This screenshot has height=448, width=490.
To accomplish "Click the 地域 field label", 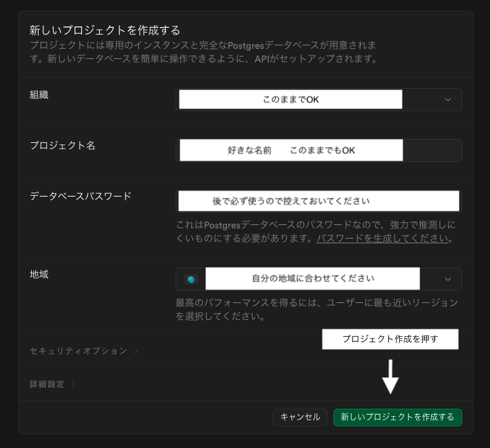I will click(39, 274).
